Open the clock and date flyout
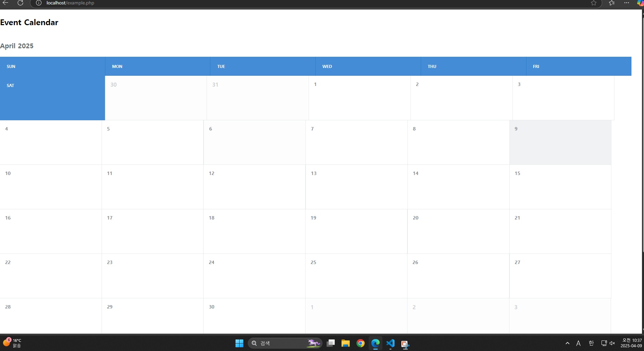Viewport: 644px width, 351px height. (632, 343)
